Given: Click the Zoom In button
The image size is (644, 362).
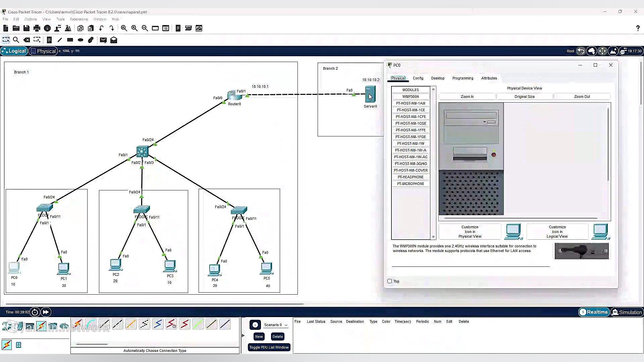Looking at the screenshot, I should coord(467,97).
